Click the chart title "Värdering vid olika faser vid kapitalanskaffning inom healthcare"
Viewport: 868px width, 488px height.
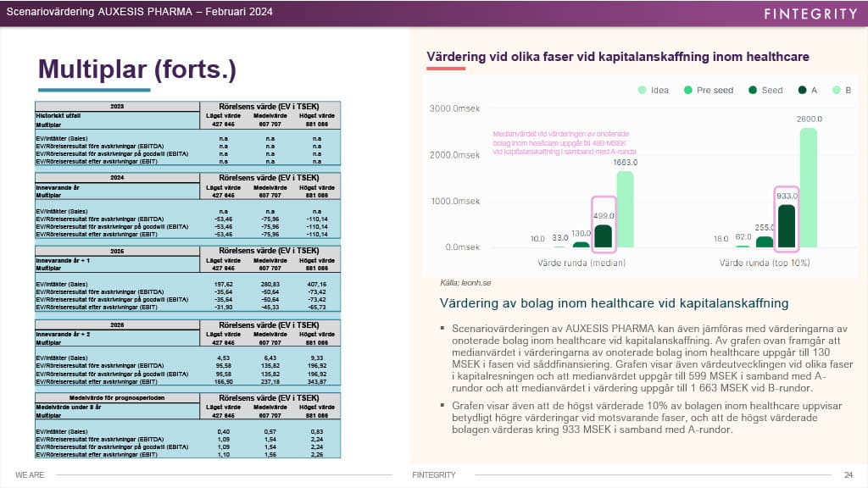click(x=618, y=57)
